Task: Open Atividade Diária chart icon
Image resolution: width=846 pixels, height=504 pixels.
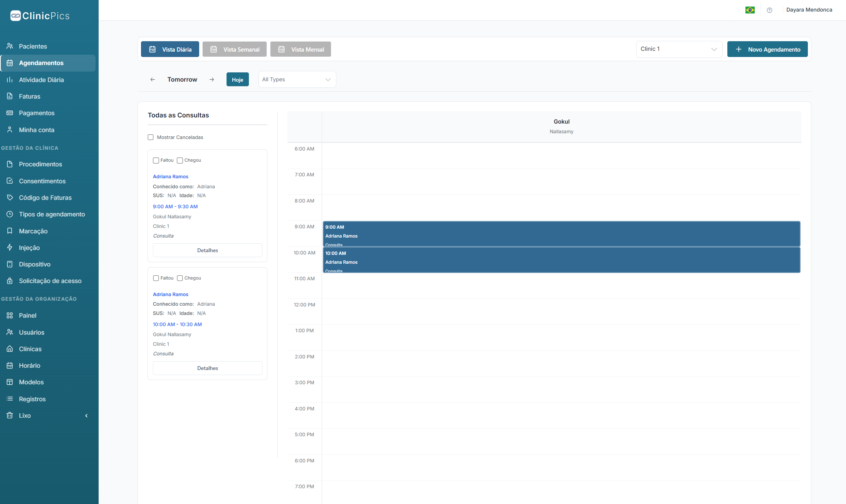Action: coord(10,80)
